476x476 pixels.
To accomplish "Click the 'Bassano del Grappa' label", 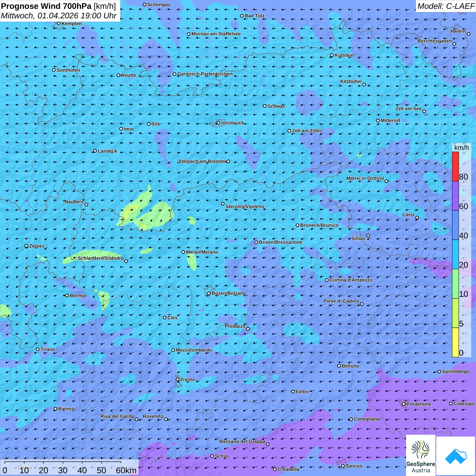I will (x=242, y=441).
